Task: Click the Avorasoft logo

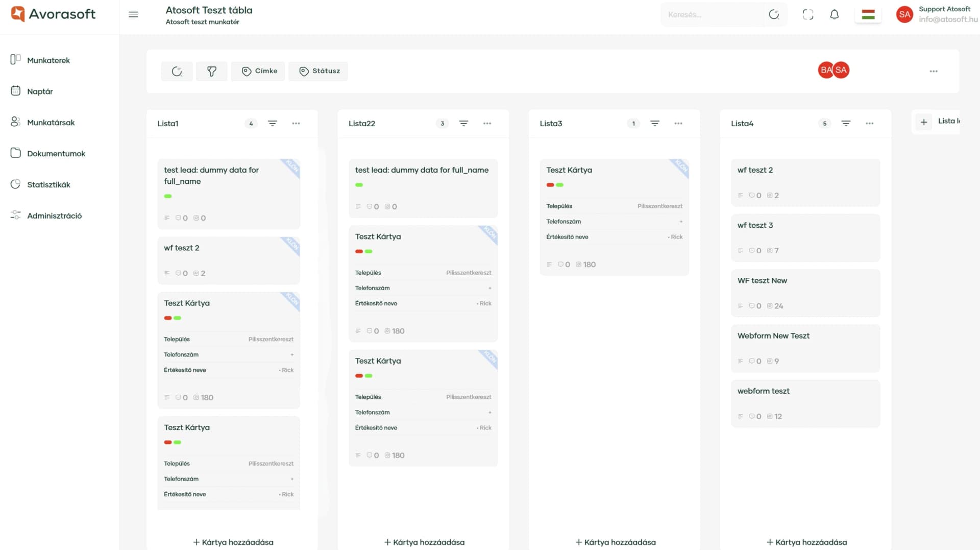Action: (x=53, y=14)
